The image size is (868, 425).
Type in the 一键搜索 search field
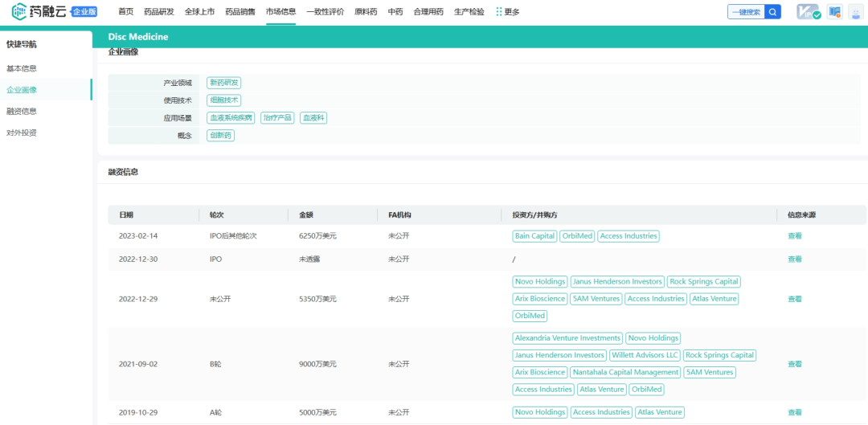[x=745, y=12]
